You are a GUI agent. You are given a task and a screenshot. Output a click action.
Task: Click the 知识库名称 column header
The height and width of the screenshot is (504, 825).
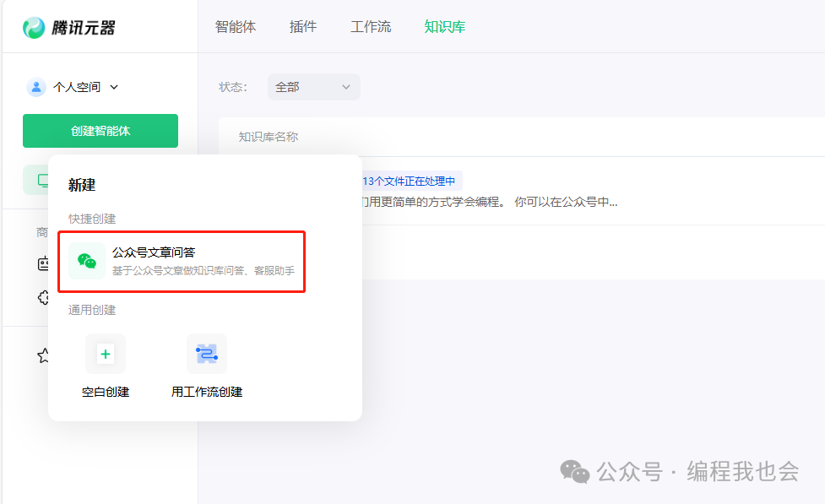[268, 137]
